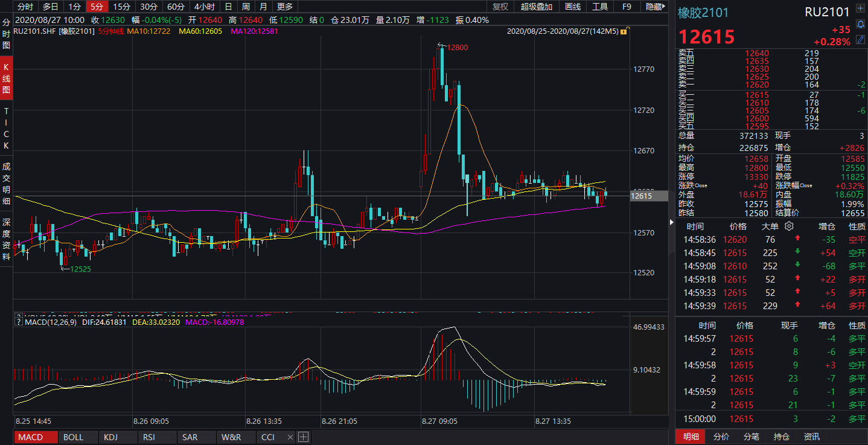
Task: Click the MA10:12722 legend label
Action: coord(148,31)
